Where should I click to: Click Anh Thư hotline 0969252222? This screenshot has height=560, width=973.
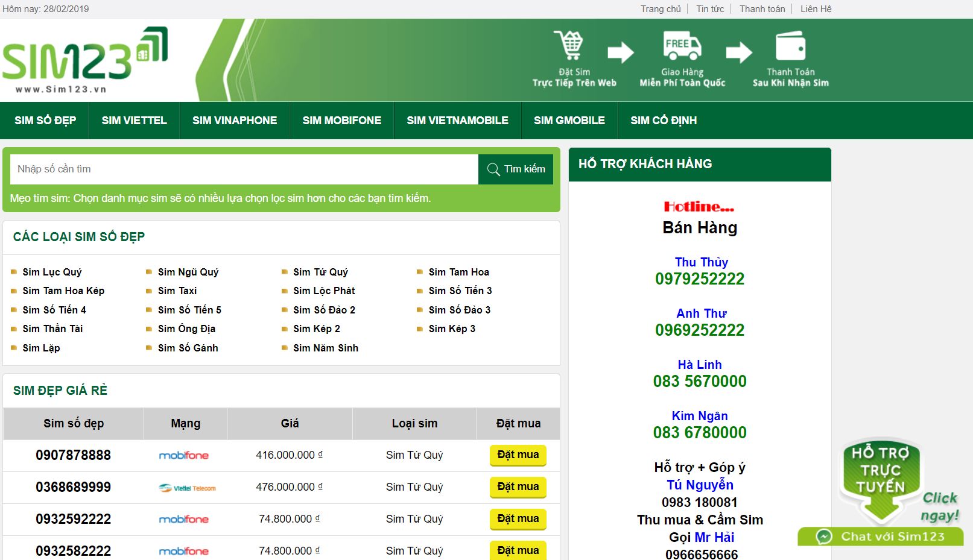700,330
